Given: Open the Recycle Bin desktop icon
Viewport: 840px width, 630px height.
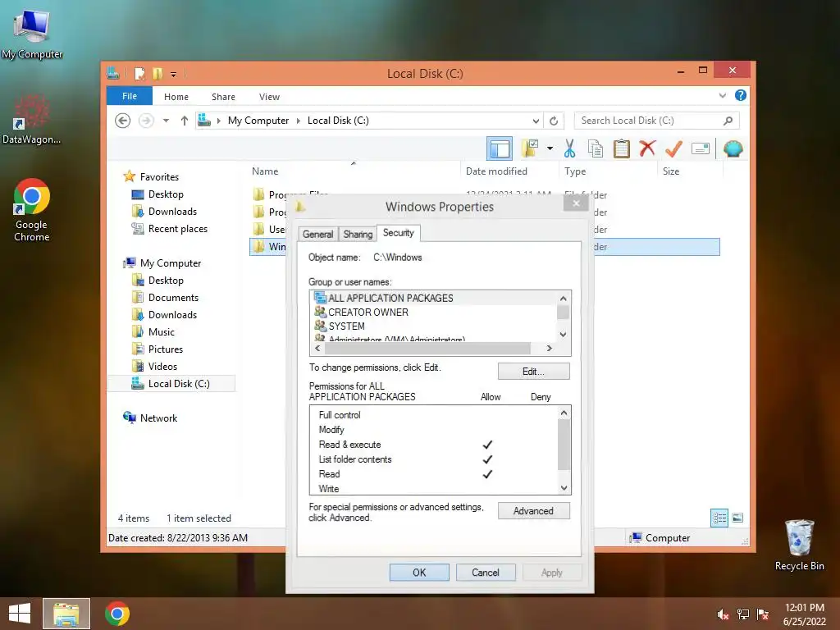Looking at the screenshot, I should click(799, 545).
